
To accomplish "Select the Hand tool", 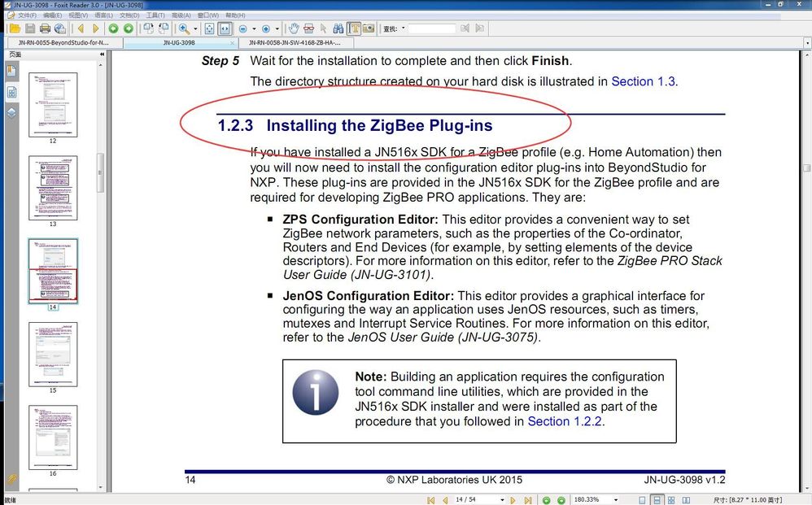I will click(294, 28).
